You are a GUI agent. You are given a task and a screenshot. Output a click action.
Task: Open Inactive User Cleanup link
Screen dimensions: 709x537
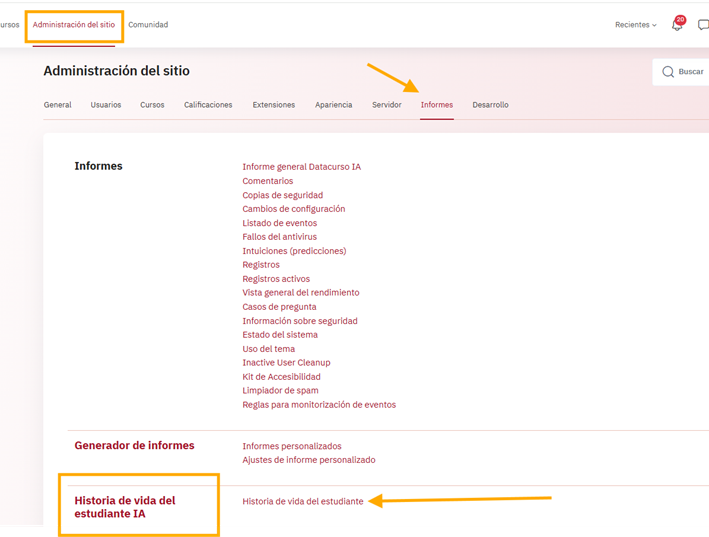(x=286, y=363)
